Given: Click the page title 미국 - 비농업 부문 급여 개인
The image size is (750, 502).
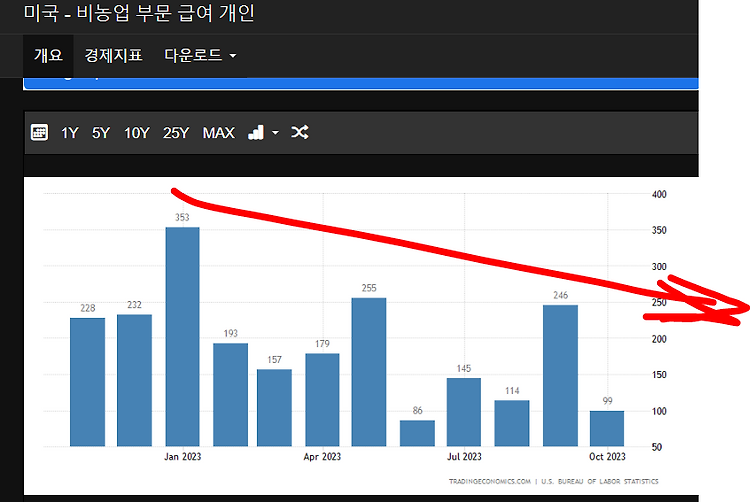Looking at the screenshot, I should (139, 13).
